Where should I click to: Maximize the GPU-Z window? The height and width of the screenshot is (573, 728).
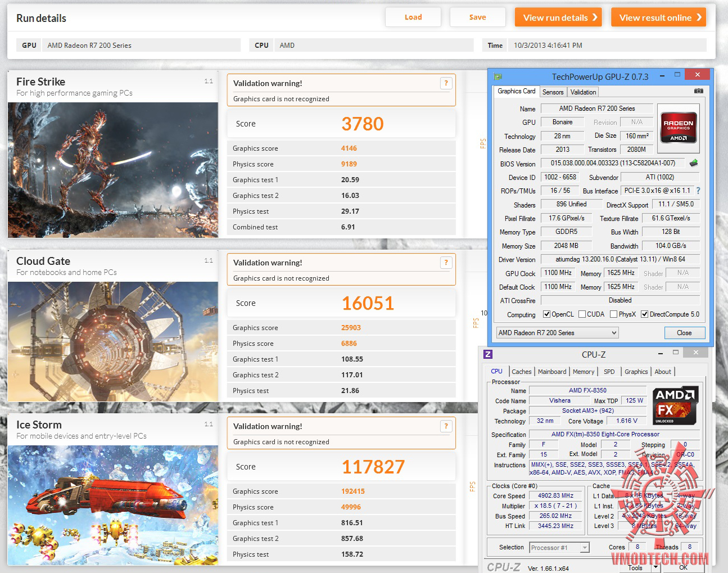[677, 75]
